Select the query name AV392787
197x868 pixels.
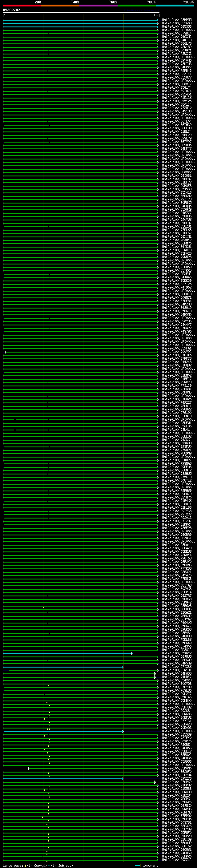11,10
